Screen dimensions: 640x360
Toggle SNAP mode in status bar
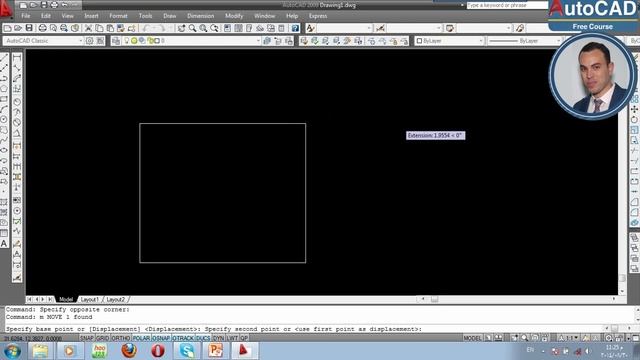pyautogui.click(x=87, y=338)
